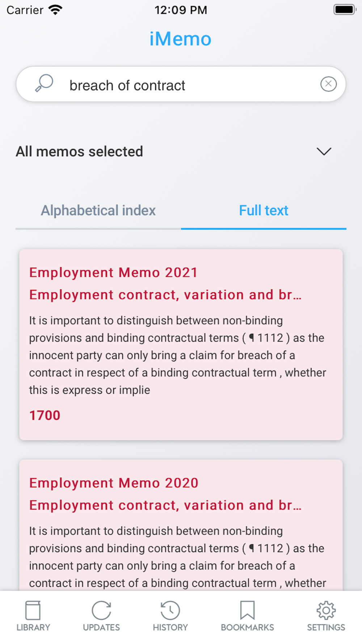Open paragraph number 1700 in first result
The width and height of the screenshot is (362, 644).
point(45,415)
